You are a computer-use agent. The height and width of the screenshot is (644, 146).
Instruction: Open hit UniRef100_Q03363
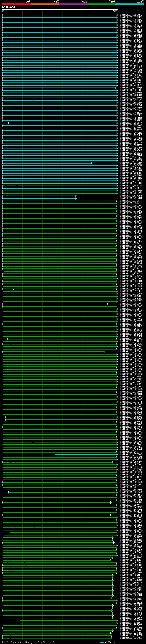pyautogui.click(x=131, y=53)
